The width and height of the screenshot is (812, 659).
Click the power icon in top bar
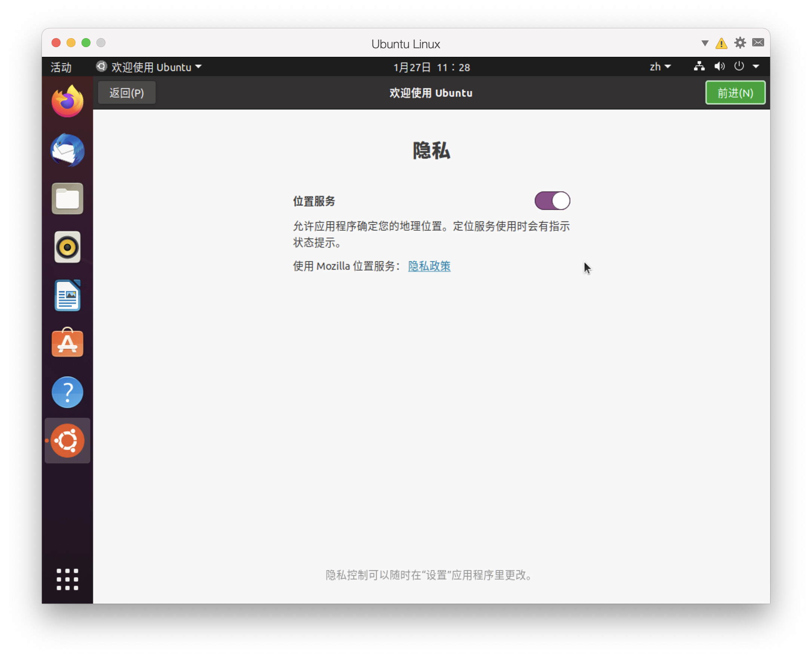[x=738, y=67]
